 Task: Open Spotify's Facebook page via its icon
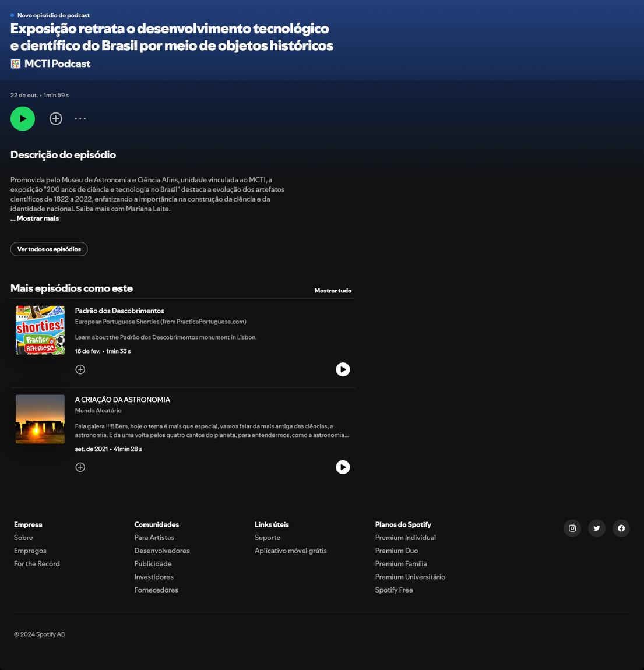click(x=621, y=528)
